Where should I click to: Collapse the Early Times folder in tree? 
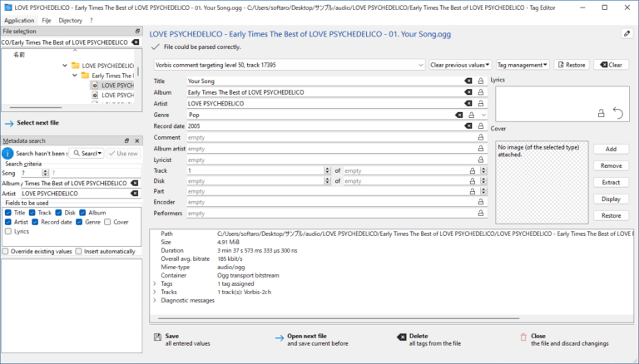click(75, 76)
